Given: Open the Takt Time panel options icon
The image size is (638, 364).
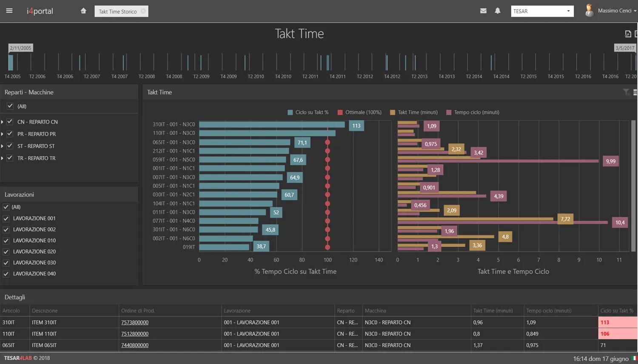Looking at the screenshot, I should 635,92.
